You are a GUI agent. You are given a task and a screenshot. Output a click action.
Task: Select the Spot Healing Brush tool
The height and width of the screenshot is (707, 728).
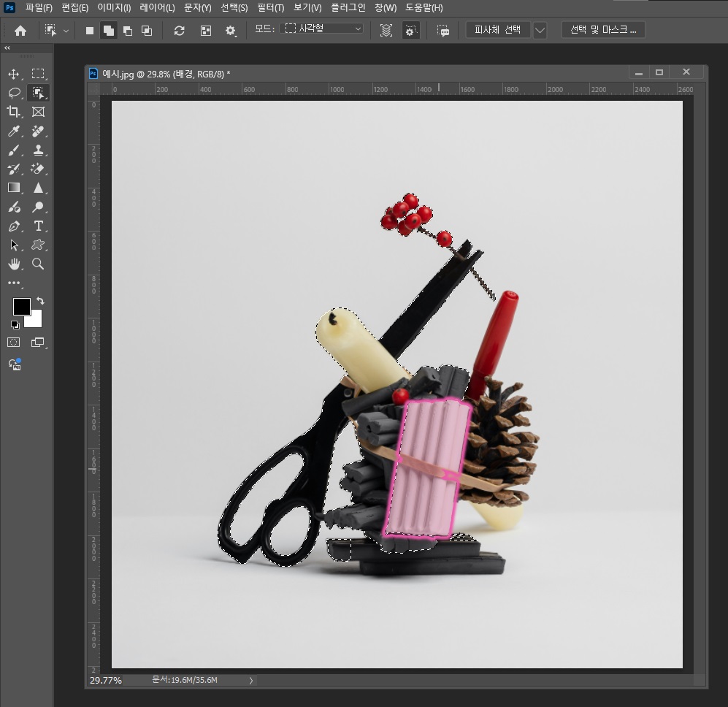[x=38, y=131]
